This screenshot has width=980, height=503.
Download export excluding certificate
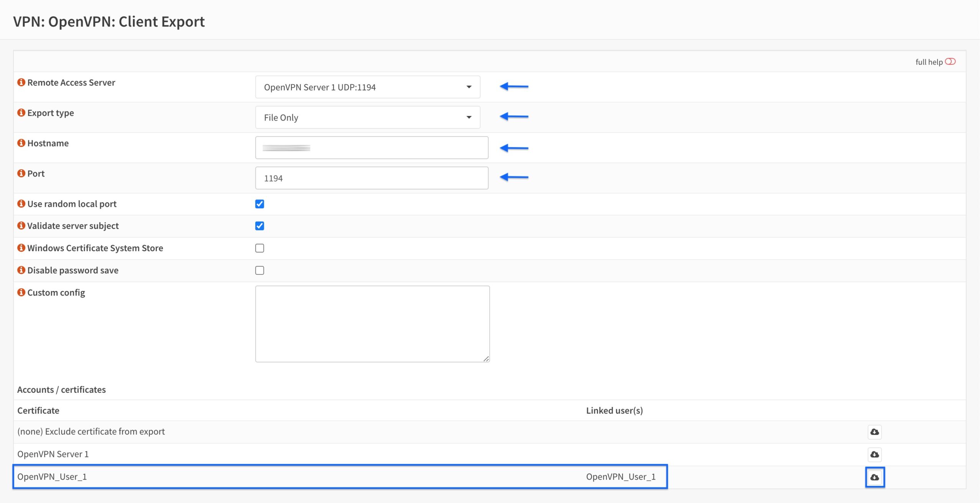tap(875, 432)
